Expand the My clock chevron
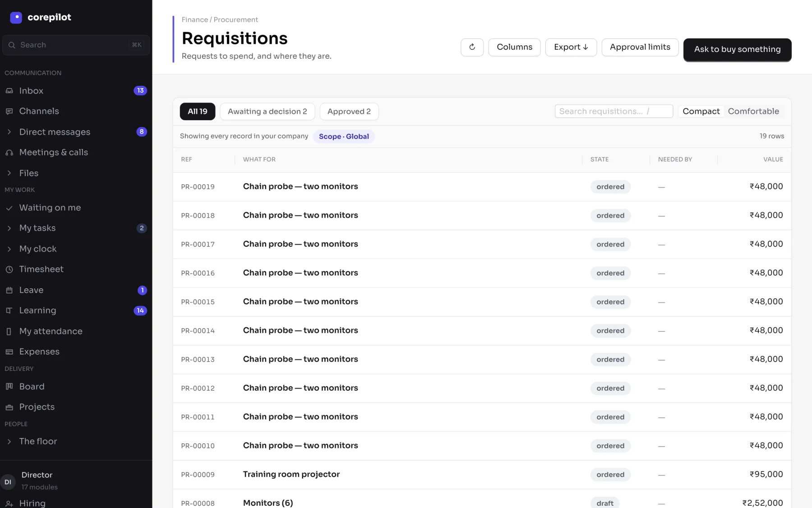 point(9,249)
